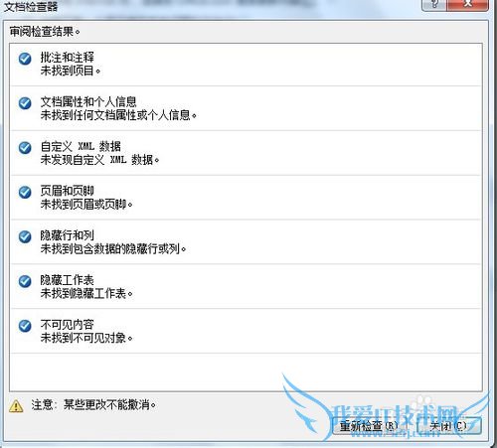This screenshot has width=497, height=448.
Task: Click the checkmark icon beside 自定义 XML 数据
Action: 25,148
